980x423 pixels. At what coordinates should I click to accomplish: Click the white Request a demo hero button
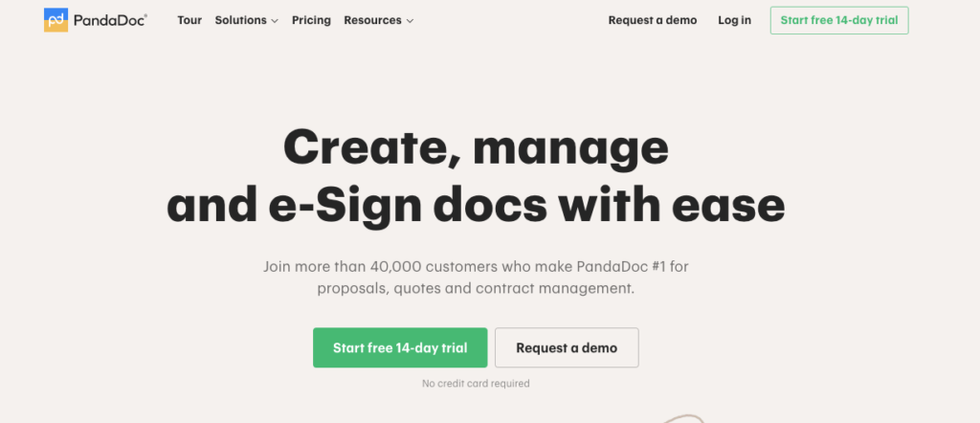(567, 347)
